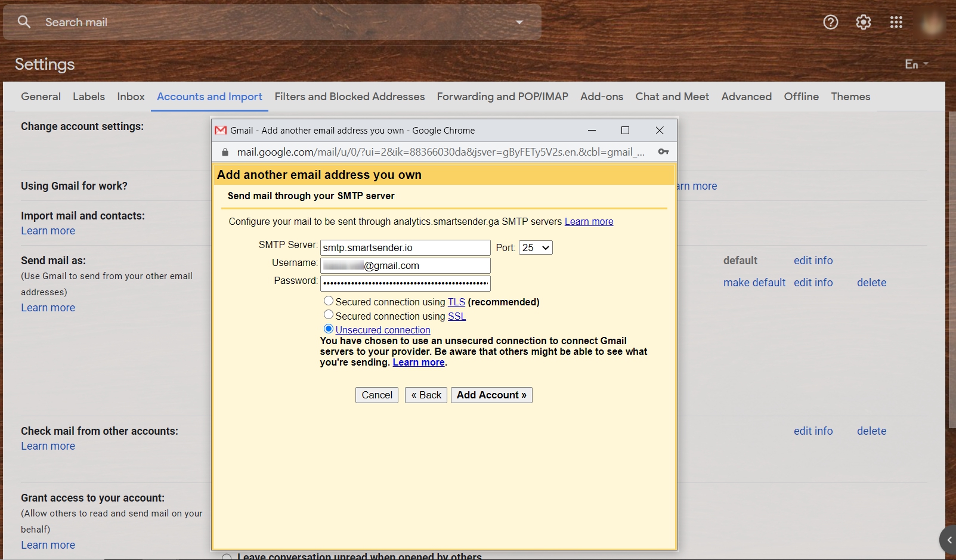Open search options dropdown arrow
The height and width of the screenshot is (560, 956).
(x=519, y=22)
